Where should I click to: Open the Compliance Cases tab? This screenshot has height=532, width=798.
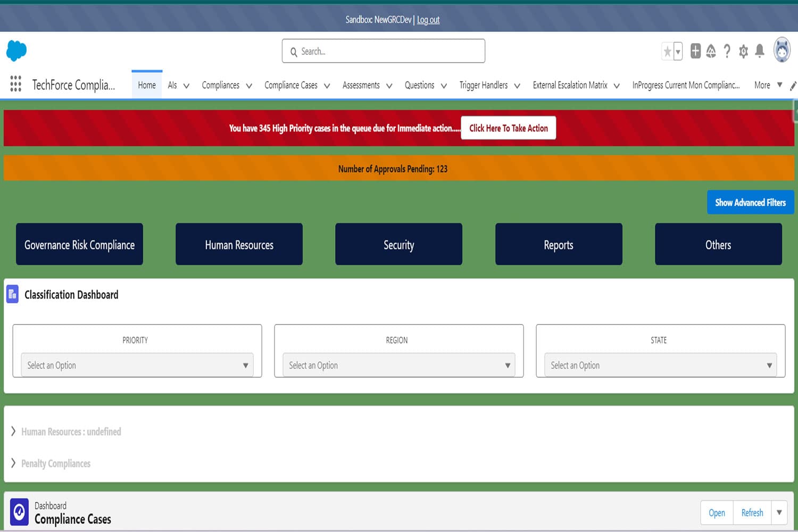(291, 85)
